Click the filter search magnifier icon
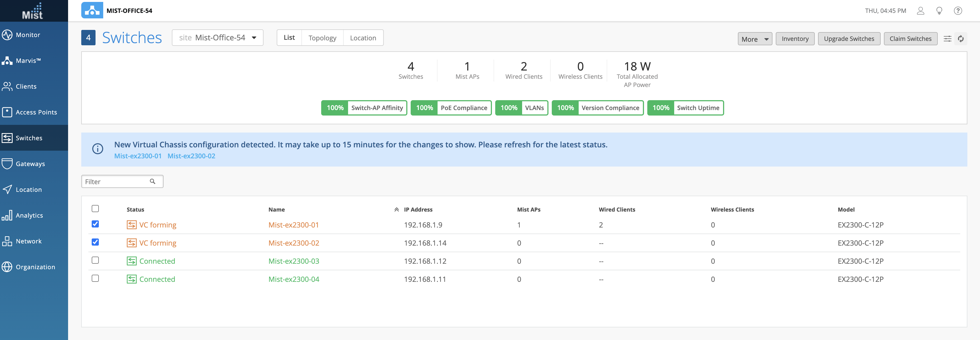This screenshot has width=980, height=340. [x=153, y=181]
